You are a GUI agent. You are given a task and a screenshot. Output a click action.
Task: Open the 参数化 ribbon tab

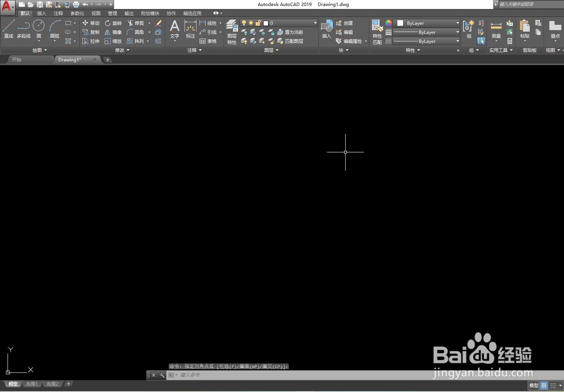tap(77, 13)
